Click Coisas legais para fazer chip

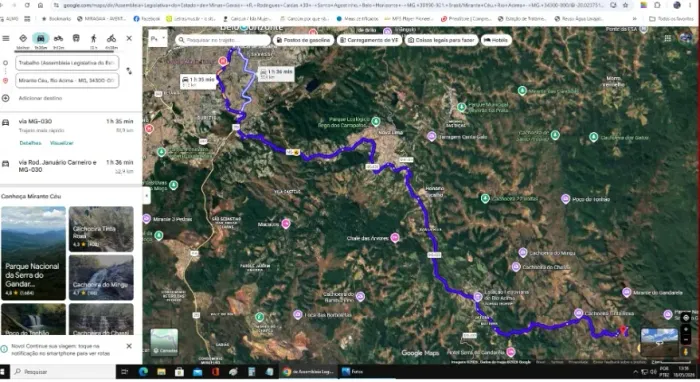pyautogui.click(x=441, y=40)
